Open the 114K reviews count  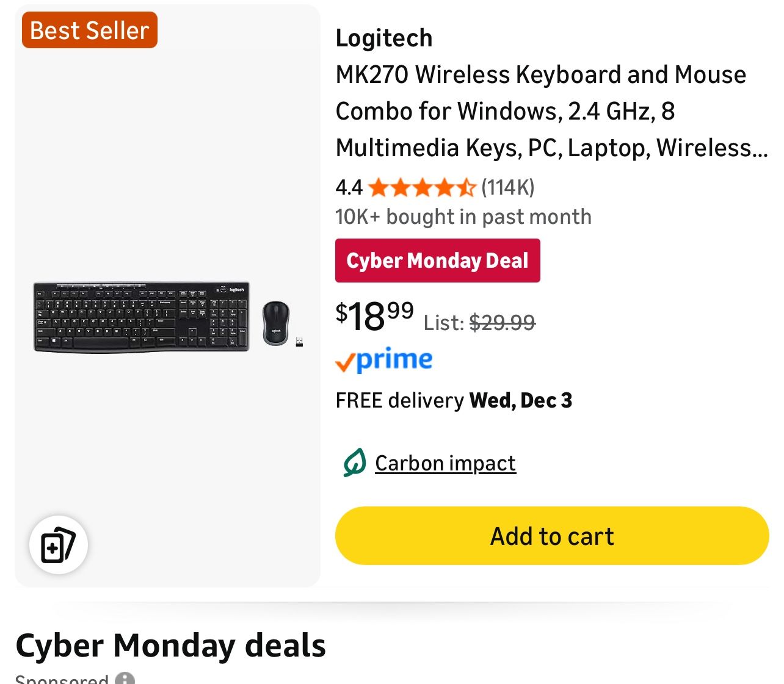click(x=508, y=187)
